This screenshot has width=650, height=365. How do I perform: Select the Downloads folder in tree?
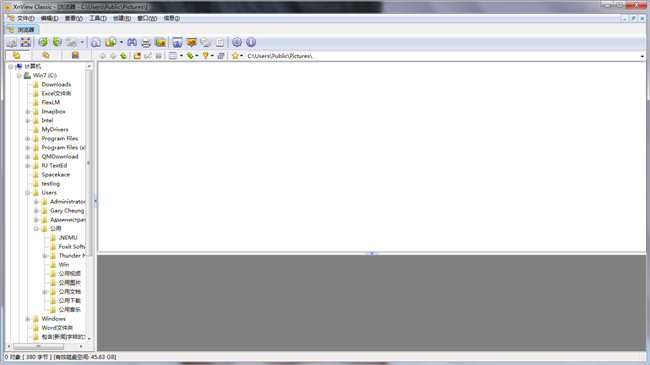(56, 84)
